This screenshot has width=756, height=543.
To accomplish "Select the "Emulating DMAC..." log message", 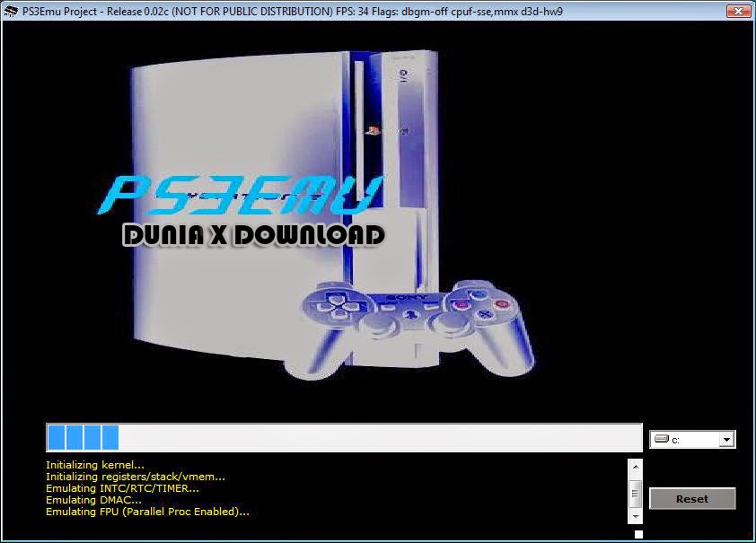I will 90,500.
